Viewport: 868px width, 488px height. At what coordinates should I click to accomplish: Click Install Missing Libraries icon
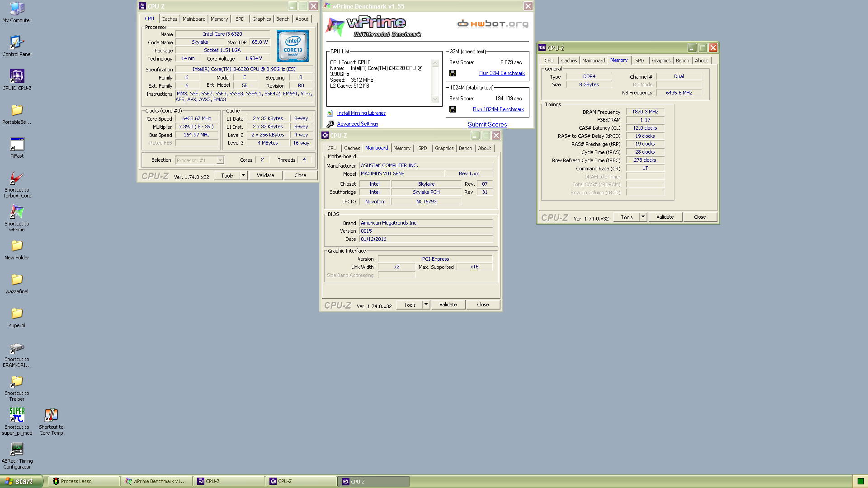330,113
